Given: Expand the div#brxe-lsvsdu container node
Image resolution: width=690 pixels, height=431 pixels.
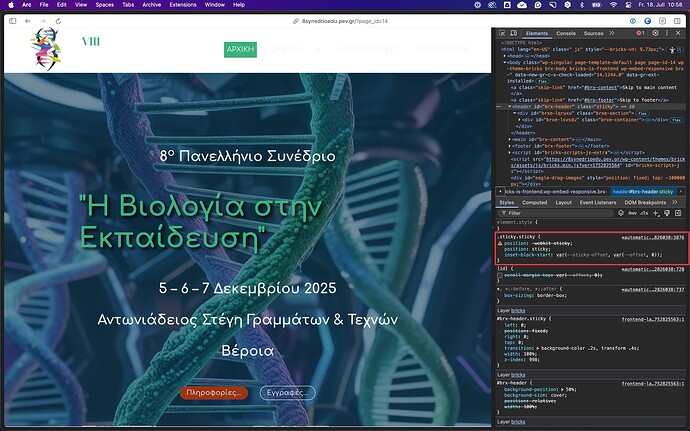Looking at the screenshot, I should (519, 120).
